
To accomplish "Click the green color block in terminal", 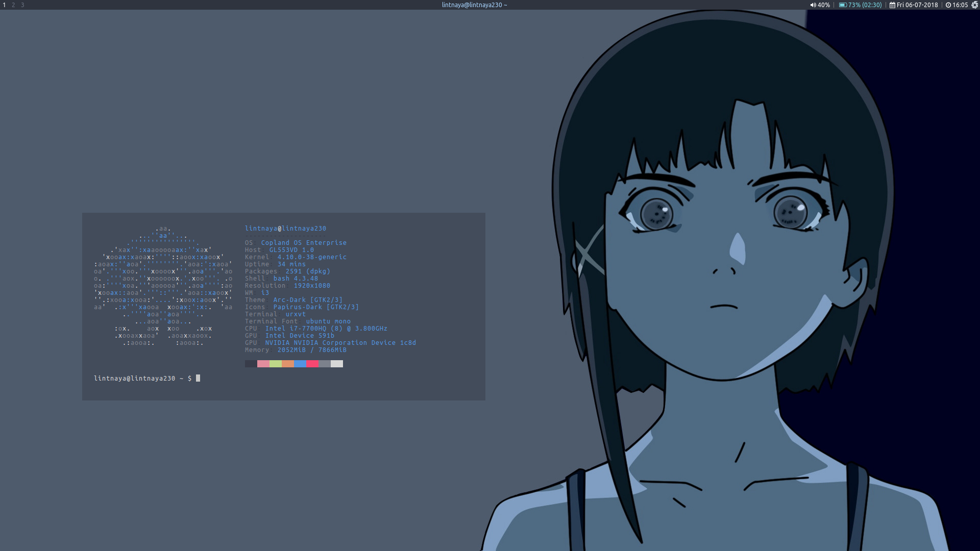I will [276, 364].
